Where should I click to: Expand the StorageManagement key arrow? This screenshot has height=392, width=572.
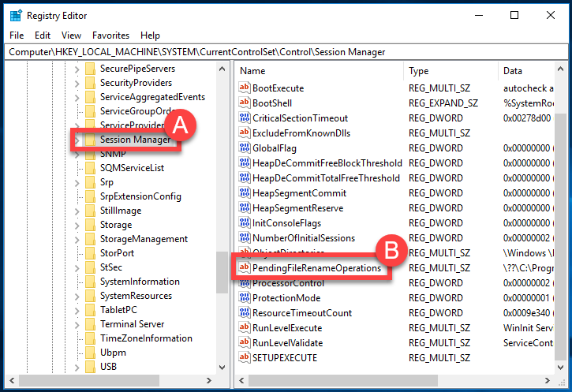click(77, 239)
